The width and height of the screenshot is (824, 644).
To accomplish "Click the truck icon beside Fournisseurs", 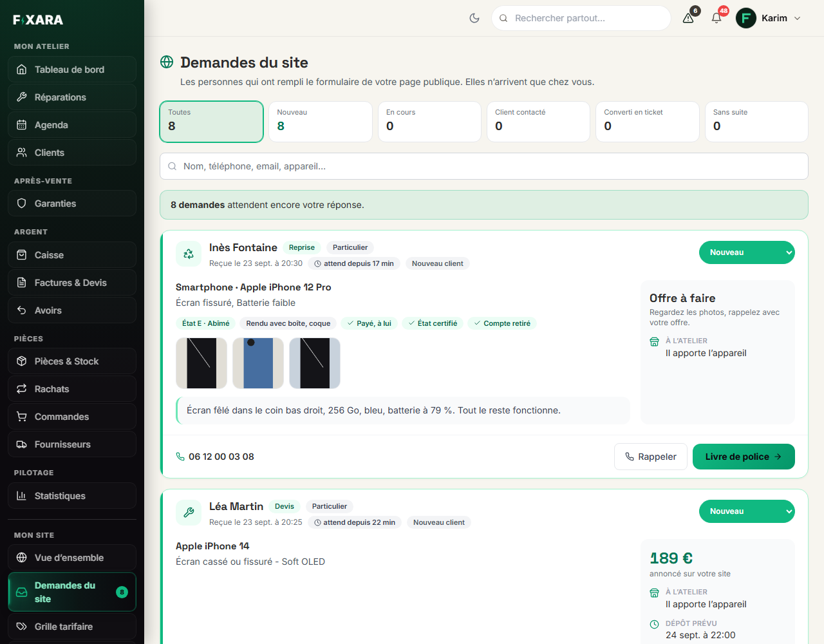I will click(22, 444).
